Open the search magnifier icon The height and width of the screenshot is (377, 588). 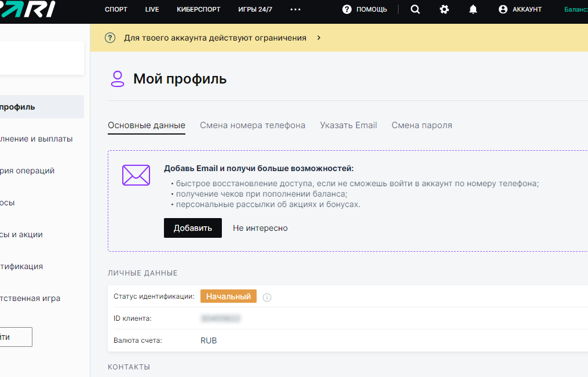click(x=415, y=9)
